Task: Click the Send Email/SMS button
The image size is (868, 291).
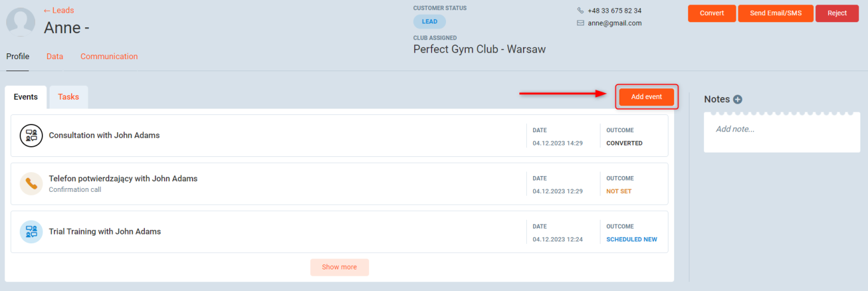Action: point(776,13)
